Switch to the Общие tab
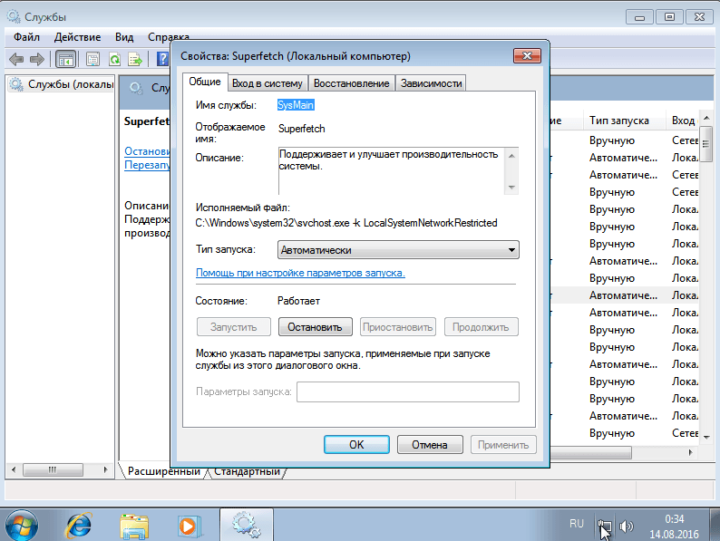The image size is (720, 541). pos(205,82)
